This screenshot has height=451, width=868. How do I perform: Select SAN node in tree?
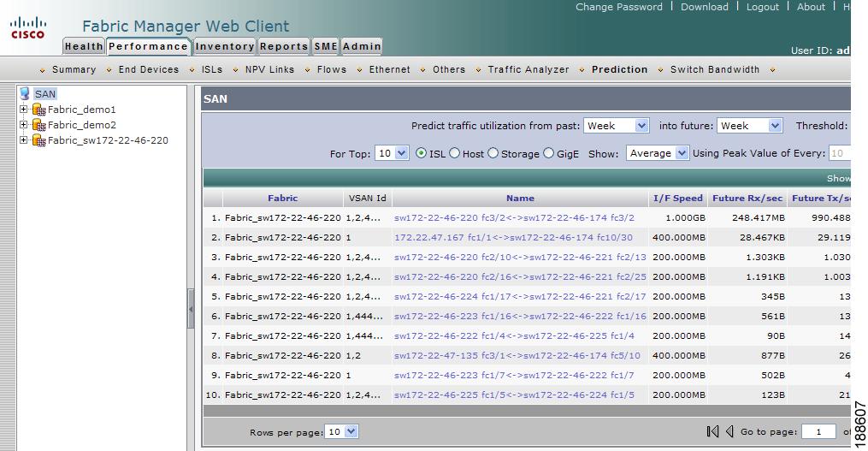coord(45,93)
